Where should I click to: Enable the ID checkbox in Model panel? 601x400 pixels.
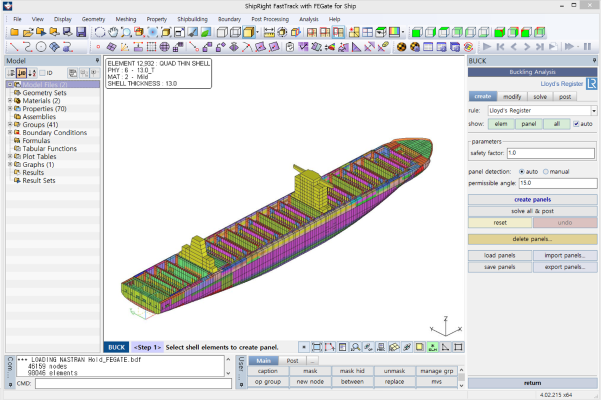[x=43, y=73]
